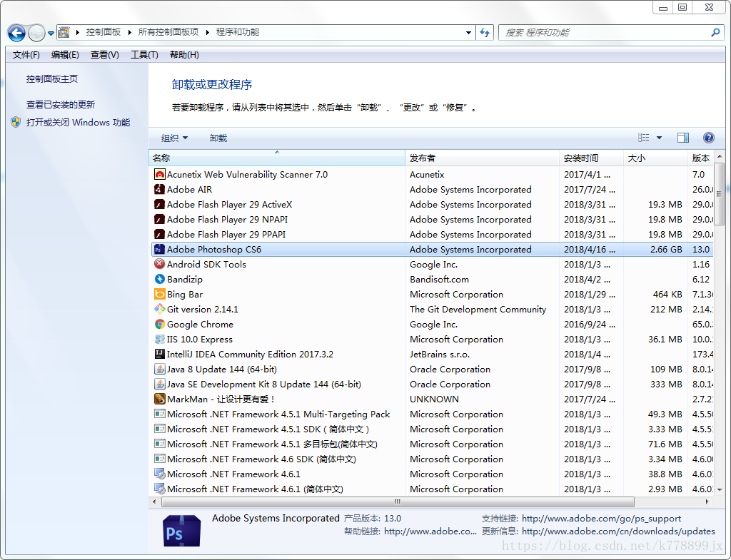Expand the arrow after 所有控制面板项 breadcrumb
The width and height of the screenshot is (731, 560).
(x=208, y=32)
